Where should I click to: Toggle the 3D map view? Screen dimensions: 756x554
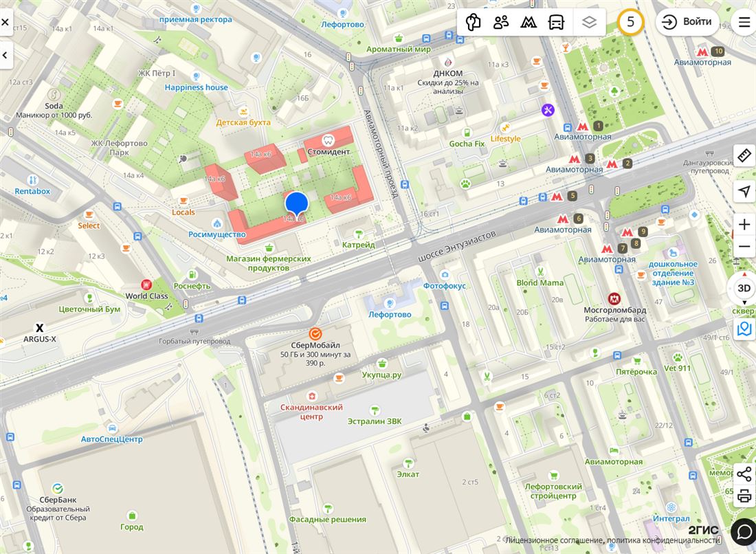[744, 288]
